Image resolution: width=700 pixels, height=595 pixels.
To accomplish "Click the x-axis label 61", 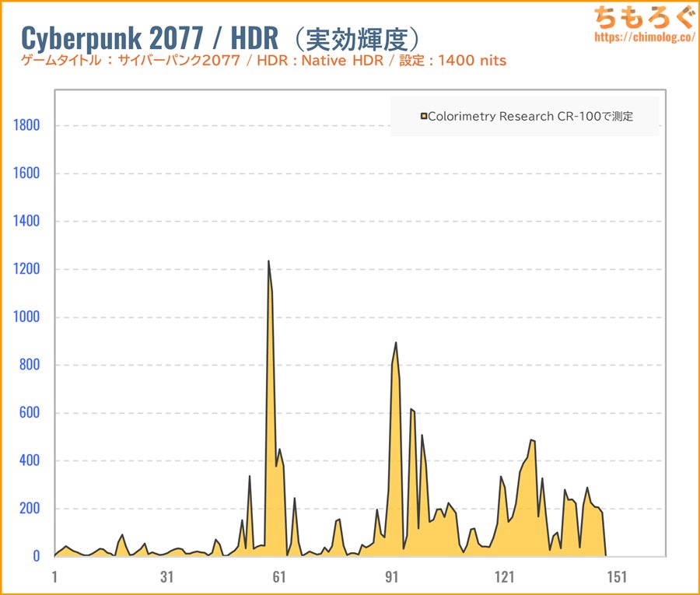I will pyautogui.click(x=279, y=577).
